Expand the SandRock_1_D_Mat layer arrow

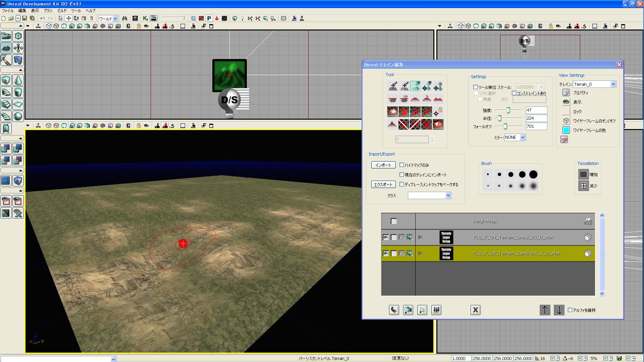[x=420, y=253]
